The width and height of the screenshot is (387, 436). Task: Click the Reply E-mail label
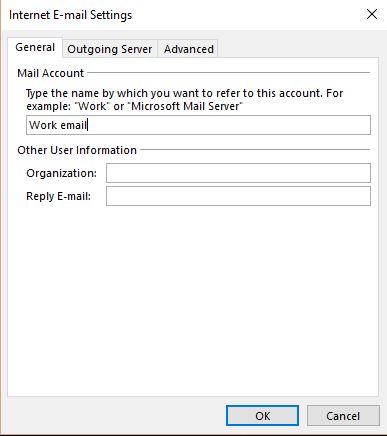pyautogui.click(x=58, y=196)
